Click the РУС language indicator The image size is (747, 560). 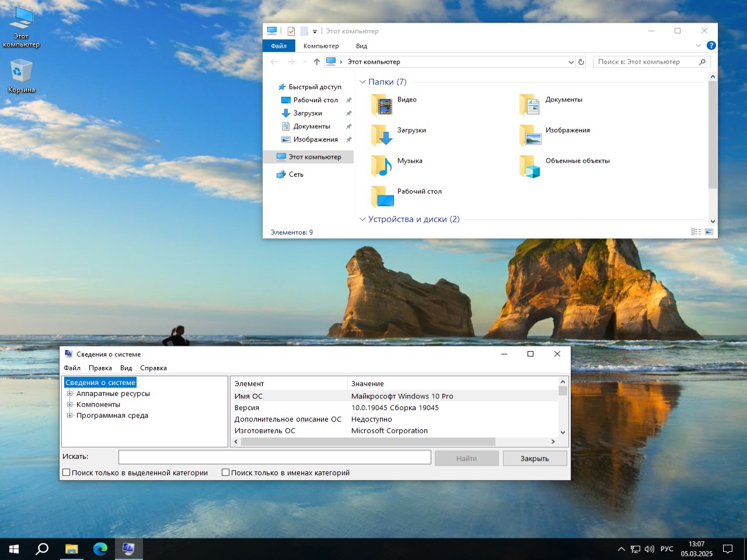667,549
